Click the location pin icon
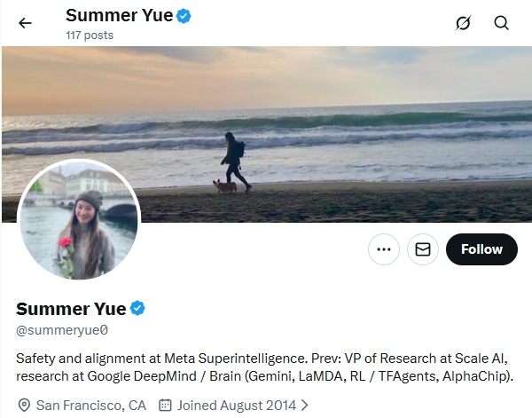The width and height of the screenshot is (532, 418). 24,406
